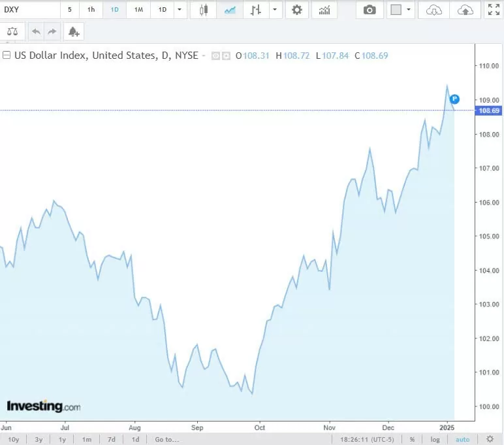Toggle the log scale
The height and width of the screenshot is (445, 504).
tap(435, 439)
